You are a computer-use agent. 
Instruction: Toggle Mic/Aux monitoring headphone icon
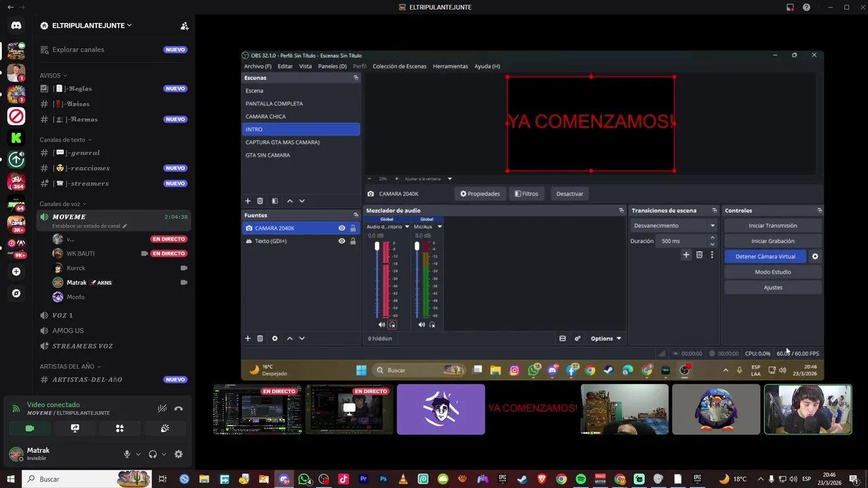(x=432, y=325)
